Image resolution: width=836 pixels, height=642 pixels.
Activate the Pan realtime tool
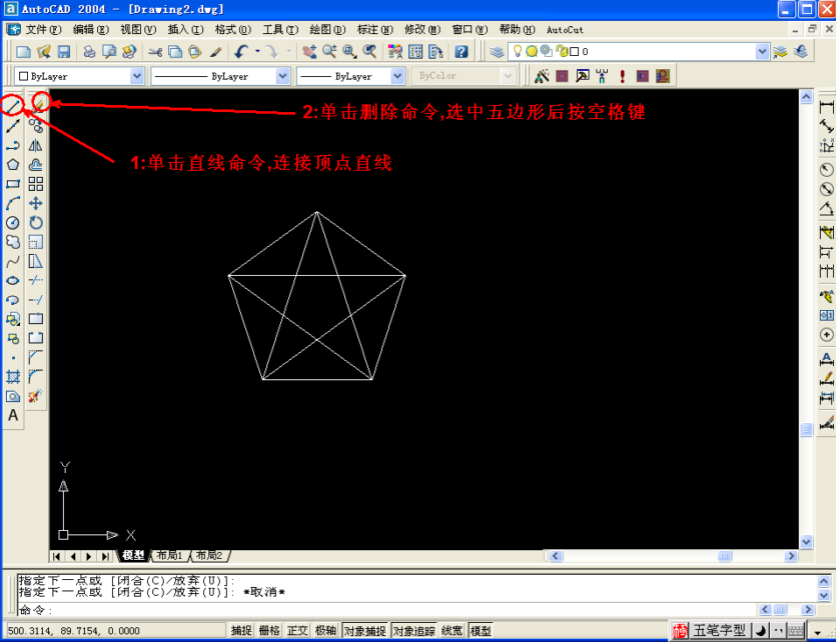[309, 52]
